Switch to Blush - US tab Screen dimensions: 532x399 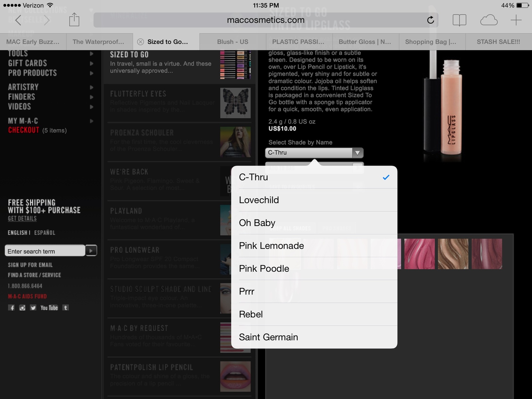233,42
